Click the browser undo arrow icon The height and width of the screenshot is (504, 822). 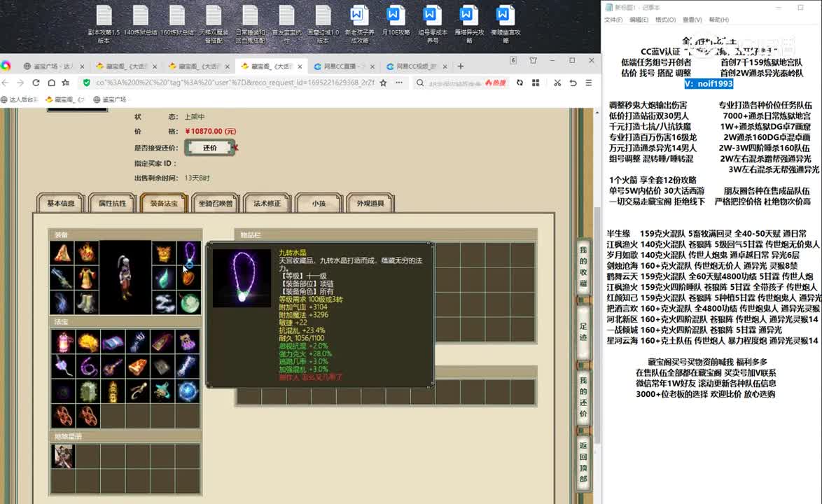click(573, 83)
